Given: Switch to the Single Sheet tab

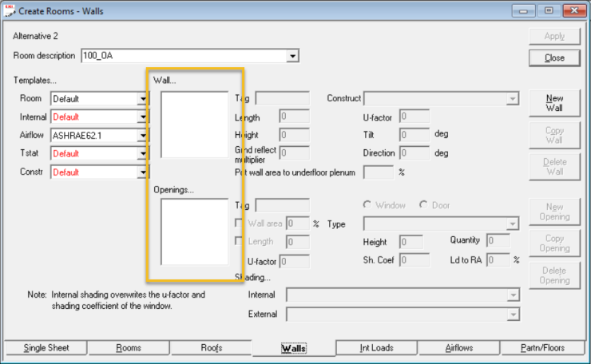Looking at the screenshot, I should 46,348.
